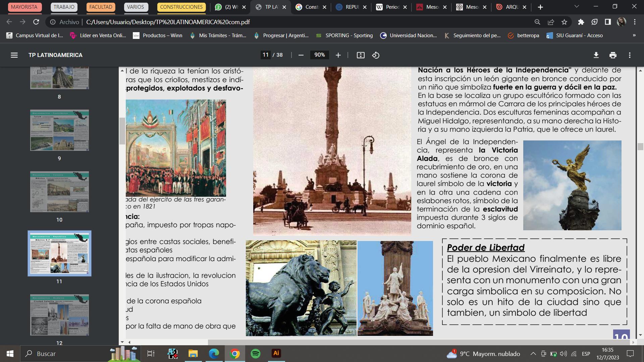Rotate the document counterclockwise
Viewport: 644px width, 362px height.
tap(376, 55)
